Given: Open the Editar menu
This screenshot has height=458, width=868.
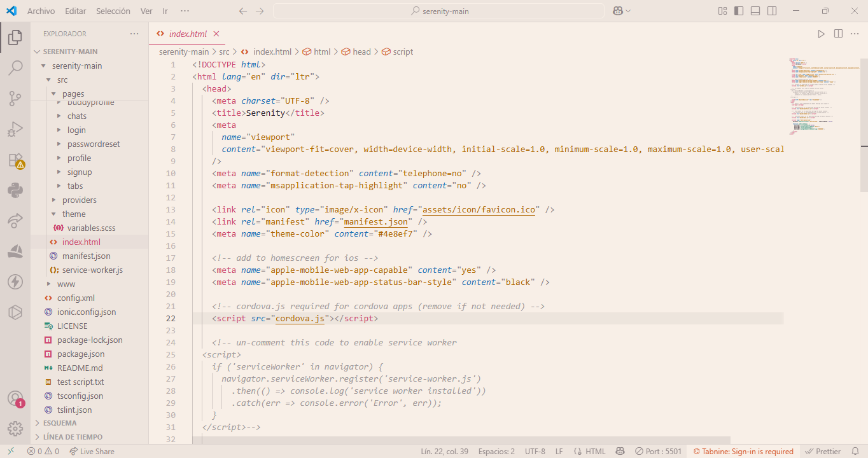Looking at the screenshot, I should 76,11.
